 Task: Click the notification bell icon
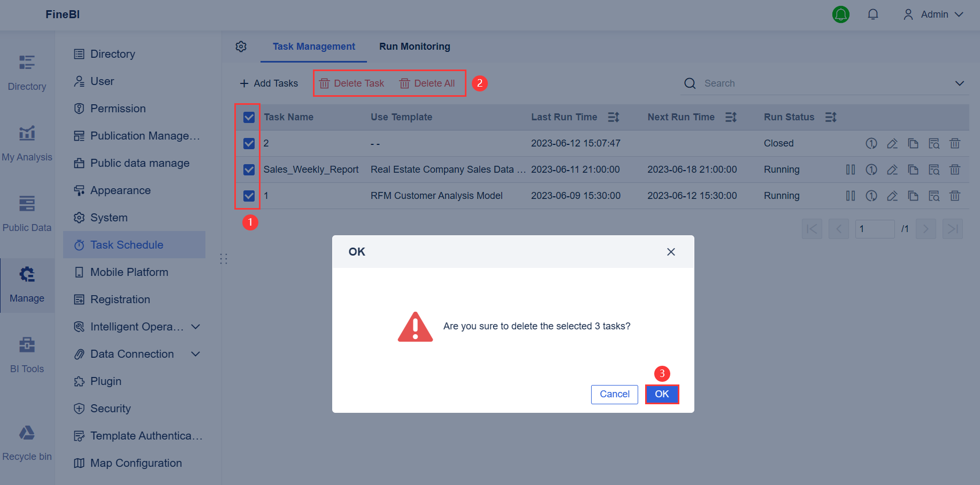873,14
